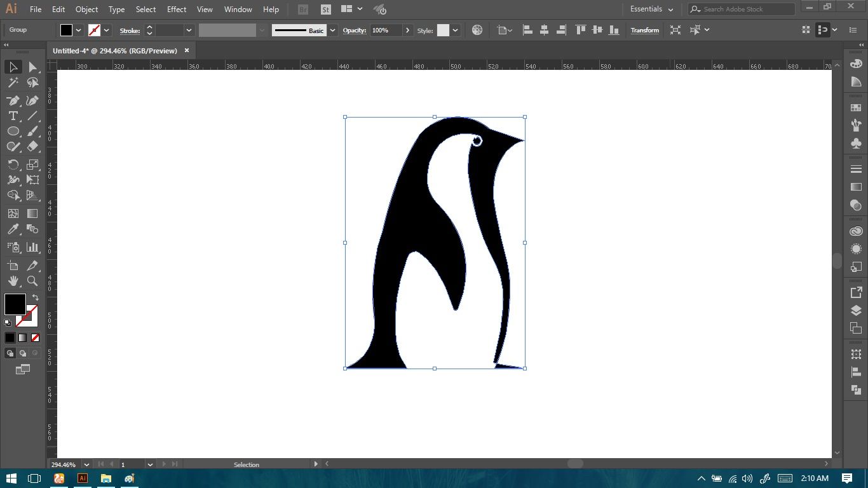The image size is (868, 488).
Task: Click the control bar fill swatch
Action: [x=66, y=30]
